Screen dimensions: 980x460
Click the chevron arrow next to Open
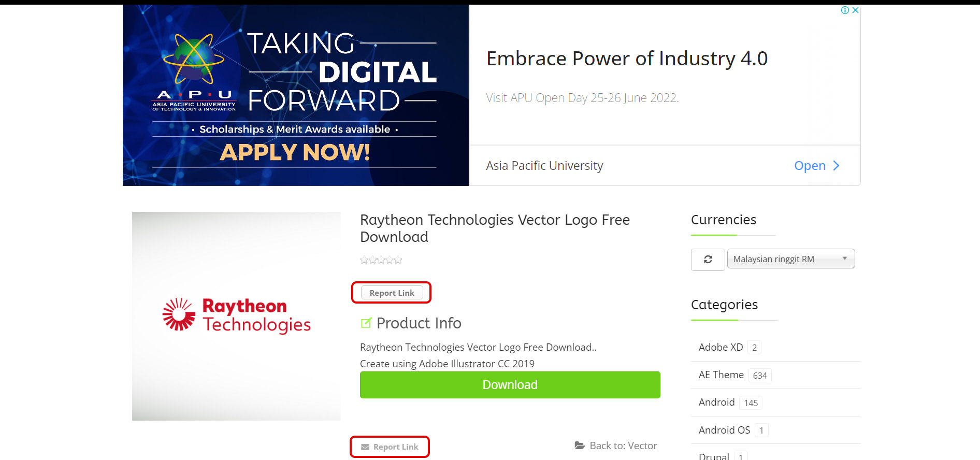pyautogui.click(x=836, y=166)
